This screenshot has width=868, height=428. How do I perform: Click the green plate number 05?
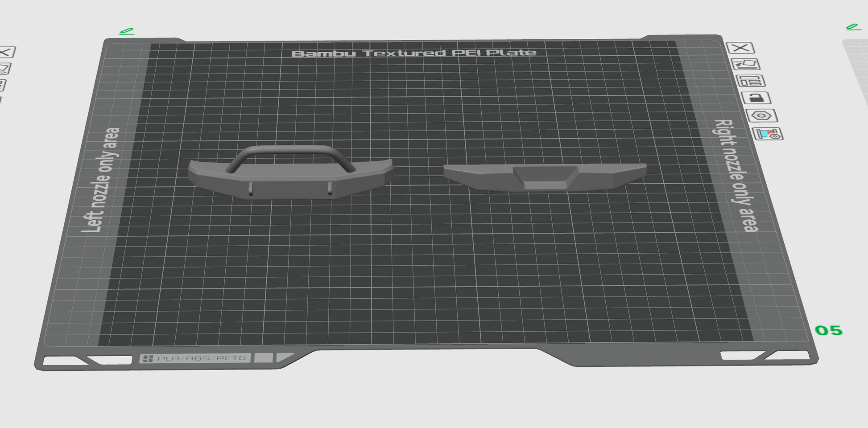(829, 330)
